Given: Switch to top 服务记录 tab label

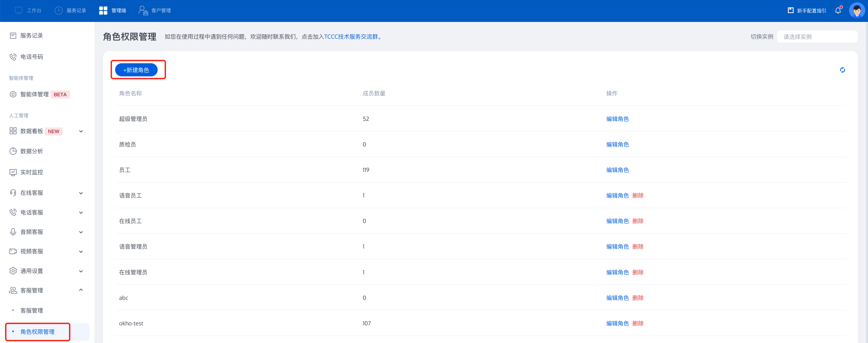Looking at the screenshot, I should click(76, 11).
